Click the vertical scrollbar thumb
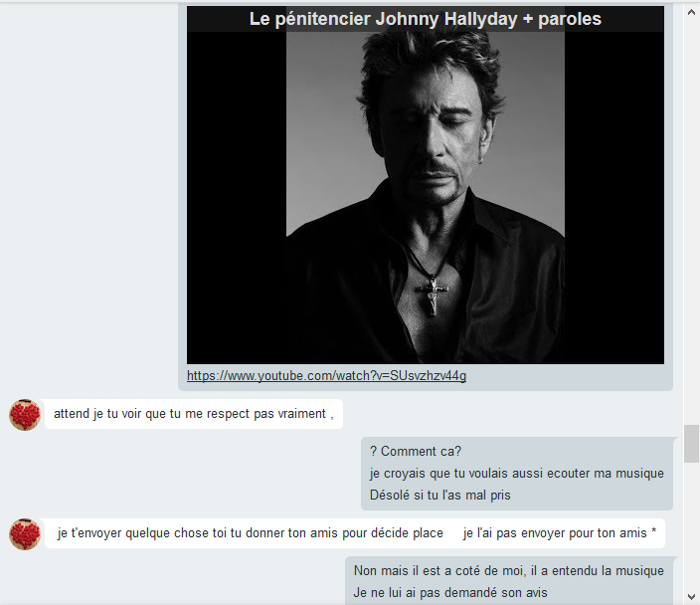This screenshot has height=605, width=700. (691, 444)
